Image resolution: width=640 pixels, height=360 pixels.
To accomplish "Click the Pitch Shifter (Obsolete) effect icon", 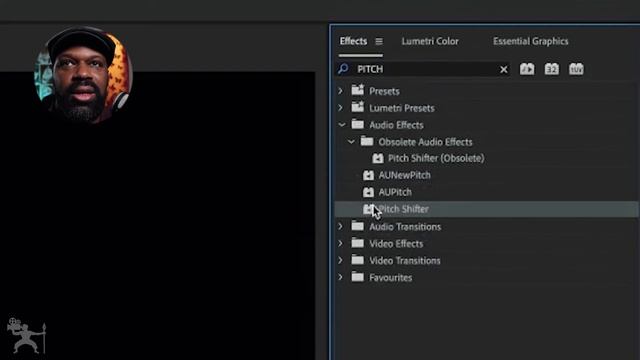I will (378, 158).
